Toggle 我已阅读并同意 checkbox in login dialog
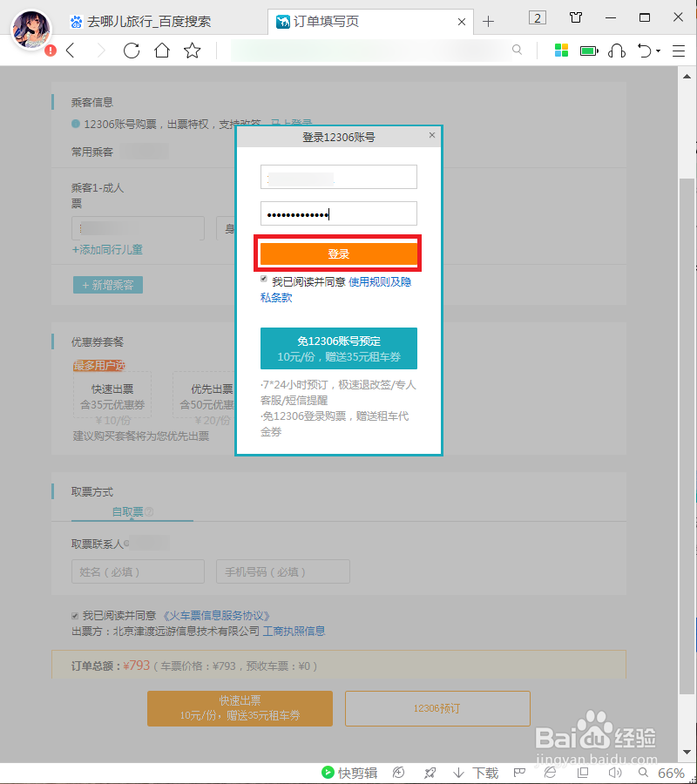 click(264, 280)
